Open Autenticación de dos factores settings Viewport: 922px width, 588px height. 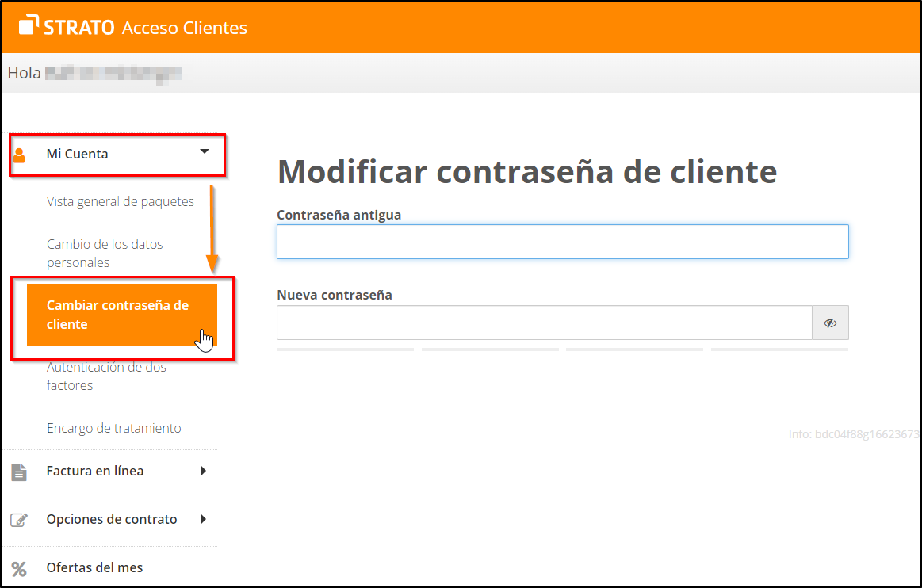pyautogui.click(x=107, y=376)
